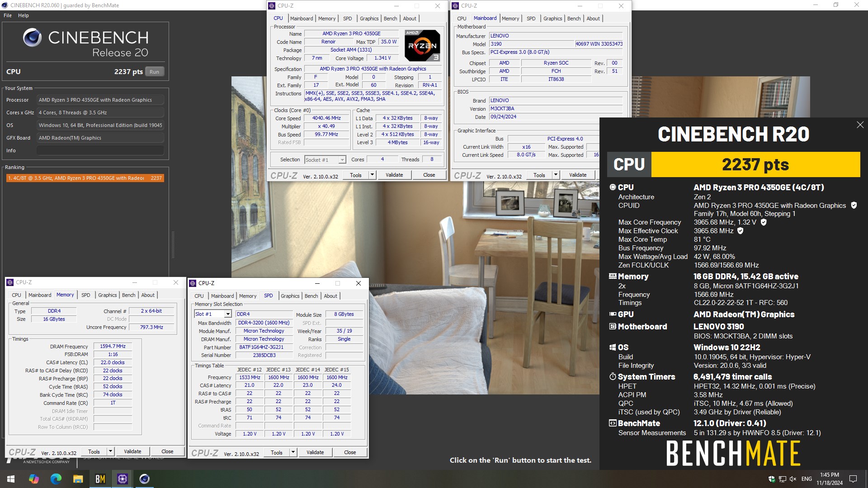Click Validate in CPU-Z SPD window

coord(315,452)
